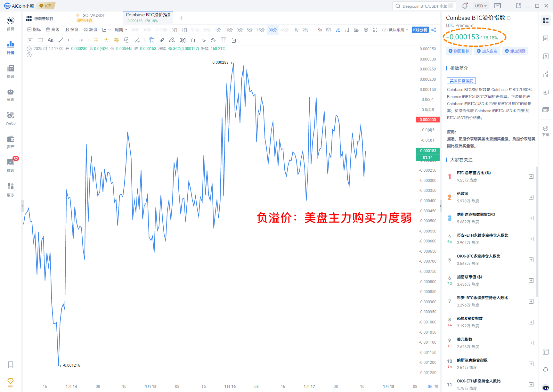Viewport: 553px width, 392px height.
Task: Open the 指标 indicators menu
Action: coord(34,30)
